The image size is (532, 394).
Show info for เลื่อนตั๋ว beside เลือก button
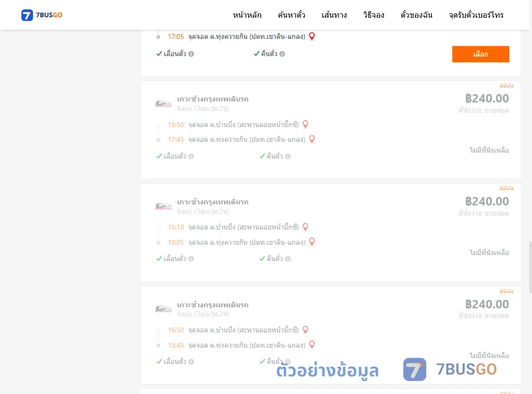tap(191, 54)
